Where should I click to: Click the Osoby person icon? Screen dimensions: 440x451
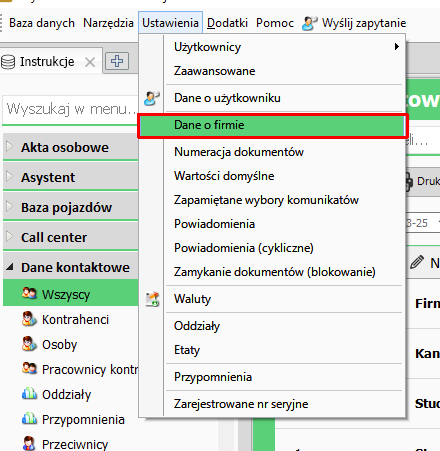coord(29,344)
